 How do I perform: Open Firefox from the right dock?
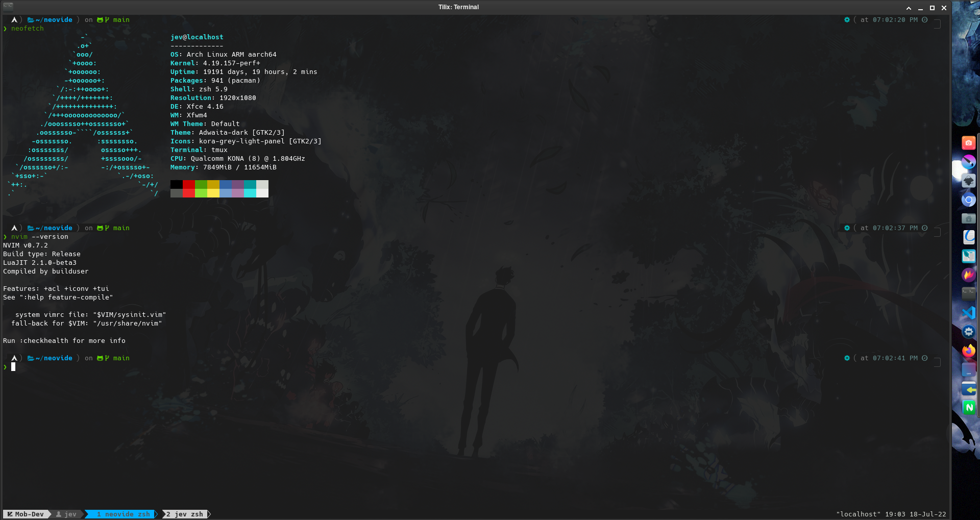pyautogui.click(x=968, y=351)
